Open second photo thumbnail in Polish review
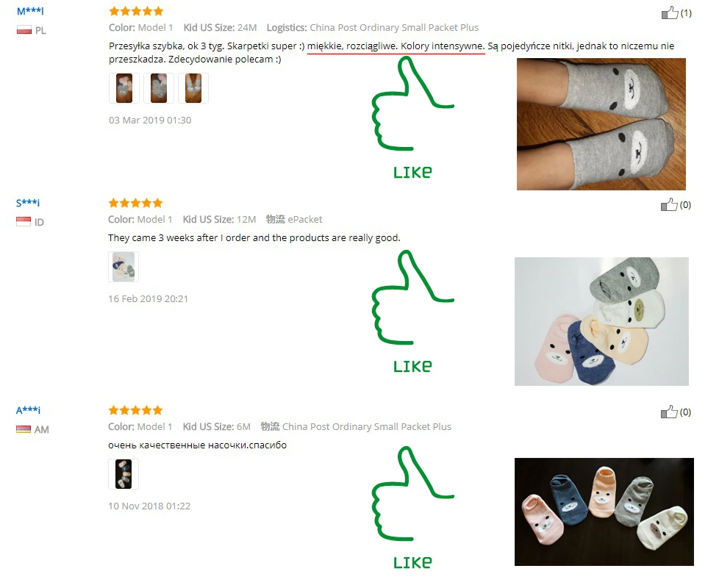Image resolution: width=708 pixels, height=588 pixels. coord(159,88)
